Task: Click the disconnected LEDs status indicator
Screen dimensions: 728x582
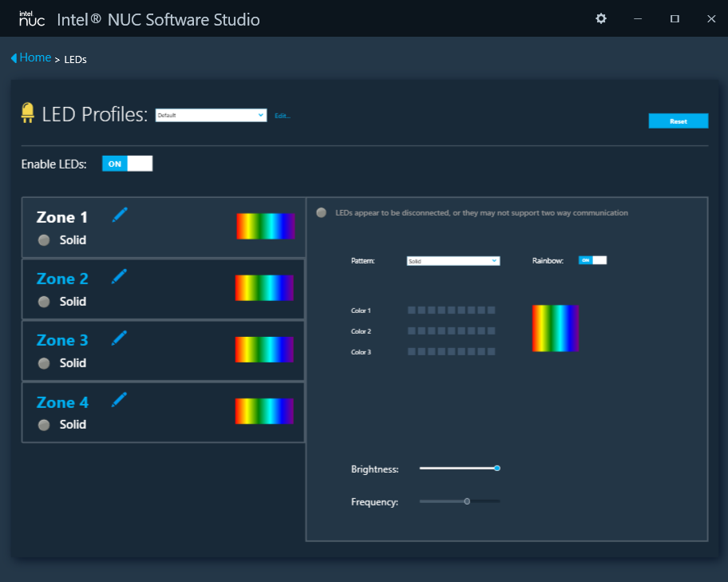Action: pyautogui.click(x=321, y=212)
